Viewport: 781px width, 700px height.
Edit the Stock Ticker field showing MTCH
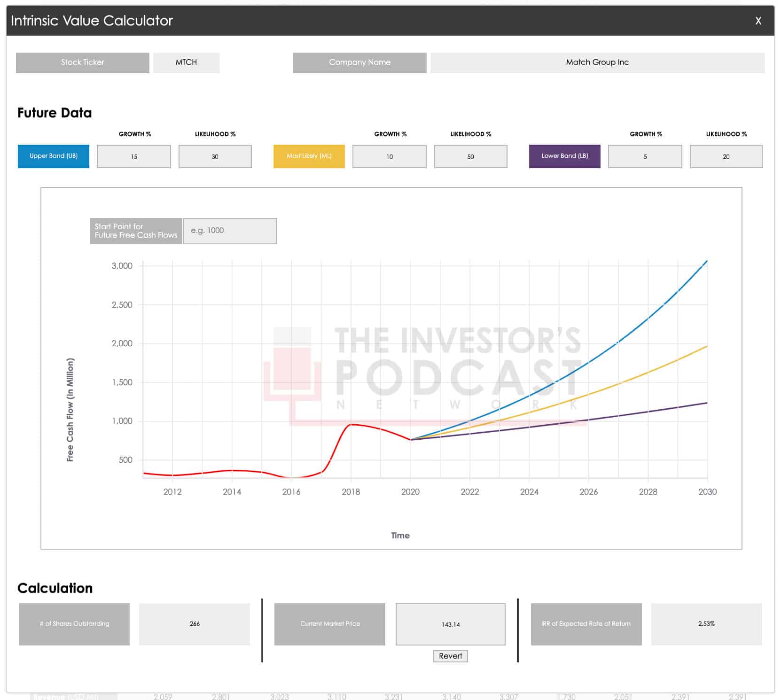186,62
